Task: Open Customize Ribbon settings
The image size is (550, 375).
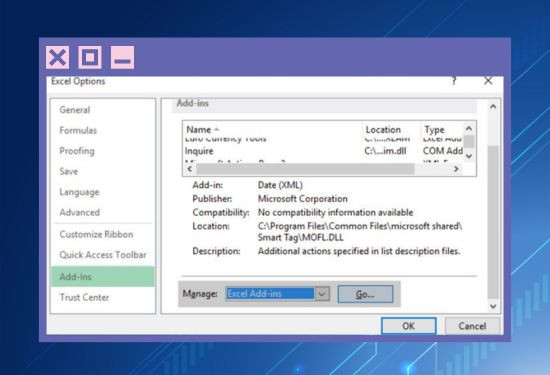Action: click(96, 234)
